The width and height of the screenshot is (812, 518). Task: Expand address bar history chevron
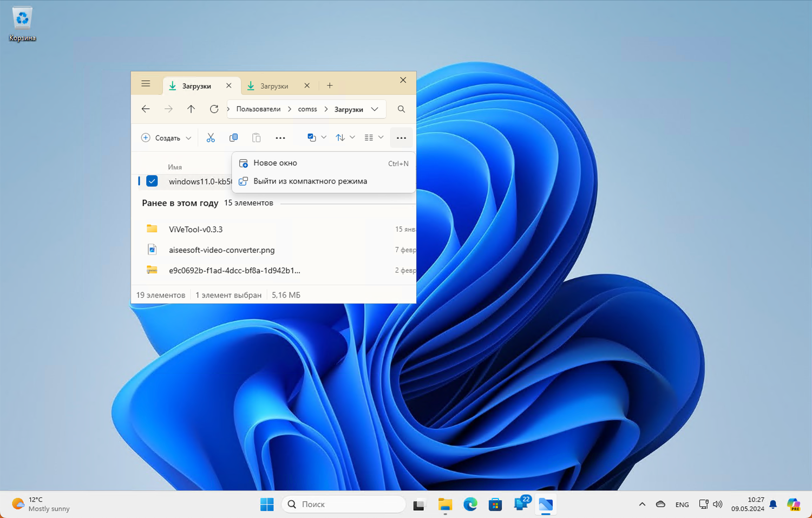click(x=375, y=109)
